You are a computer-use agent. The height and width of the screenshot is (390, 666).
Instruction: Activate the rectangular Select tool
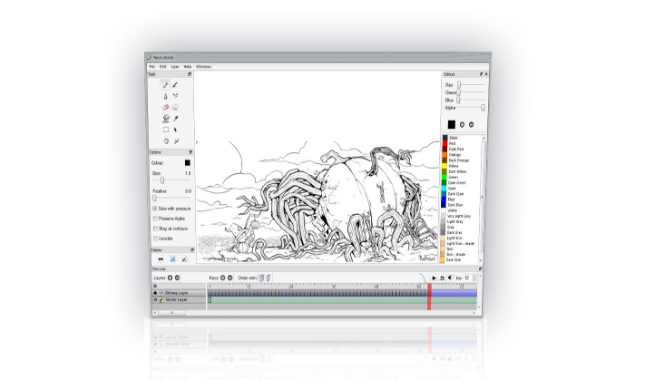(x=166, y=130)
